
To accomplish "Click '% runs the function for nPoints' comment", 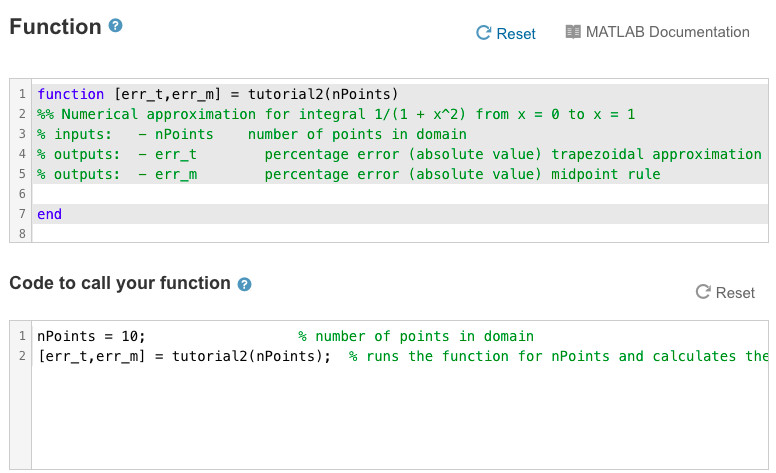I will click(x=479, y=356).
